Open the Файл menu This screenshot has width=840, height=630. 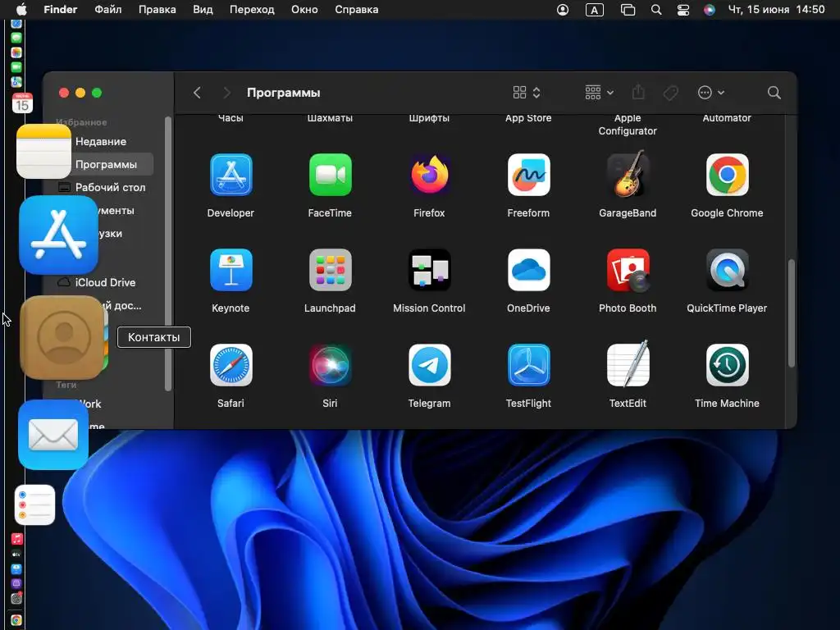pos(107,10)
